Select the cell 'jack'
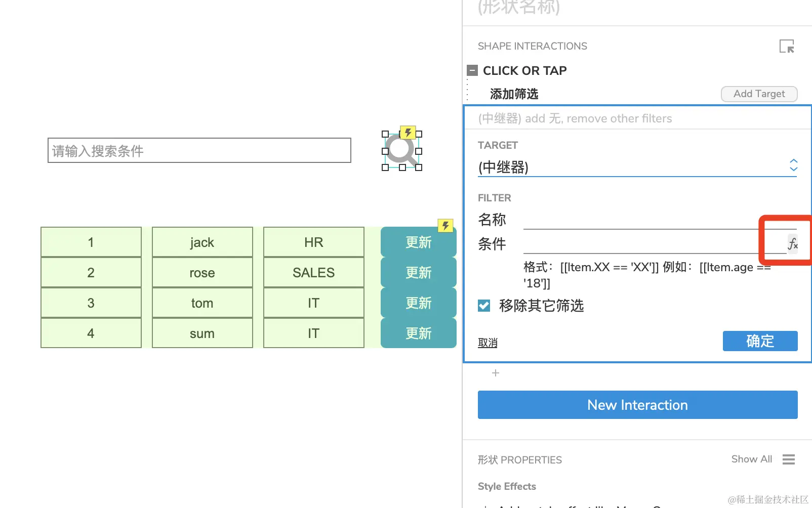 pyautogui.click(x=202, y=242)
